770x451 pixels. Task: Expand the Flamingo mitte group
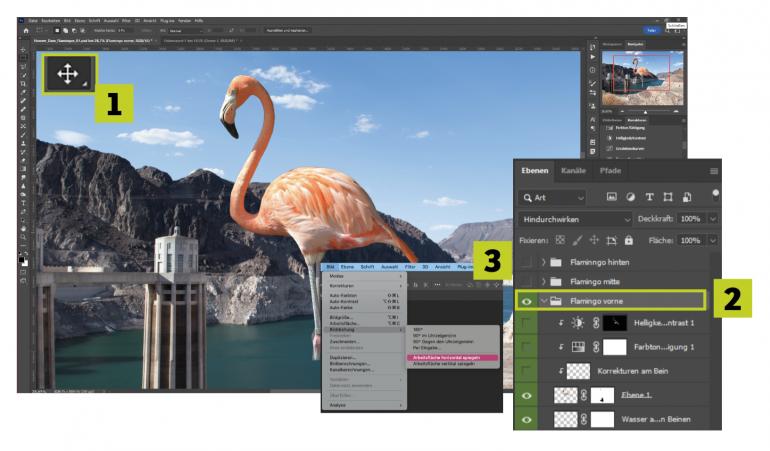(x=544, y=282)
